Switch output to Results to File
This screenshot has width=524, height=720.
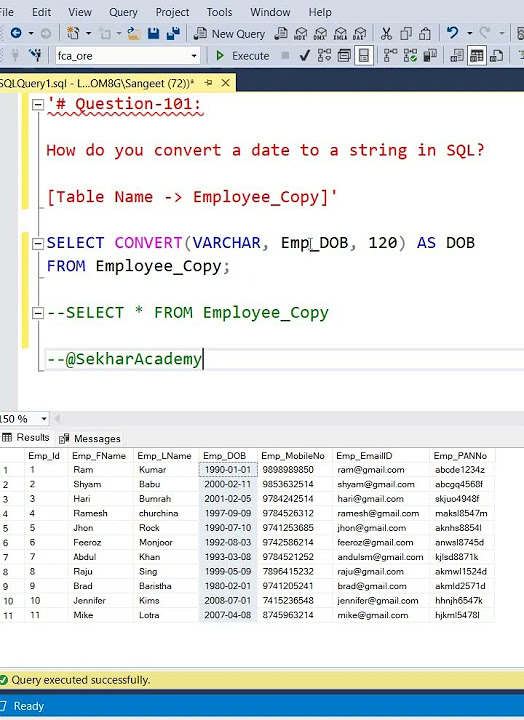tap(496, 56)
